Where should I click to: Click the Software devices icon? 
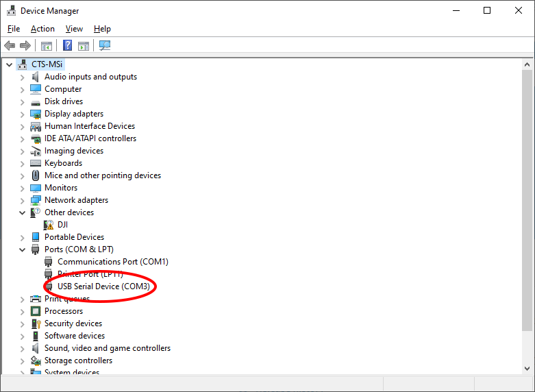click(x=36, y=336)
